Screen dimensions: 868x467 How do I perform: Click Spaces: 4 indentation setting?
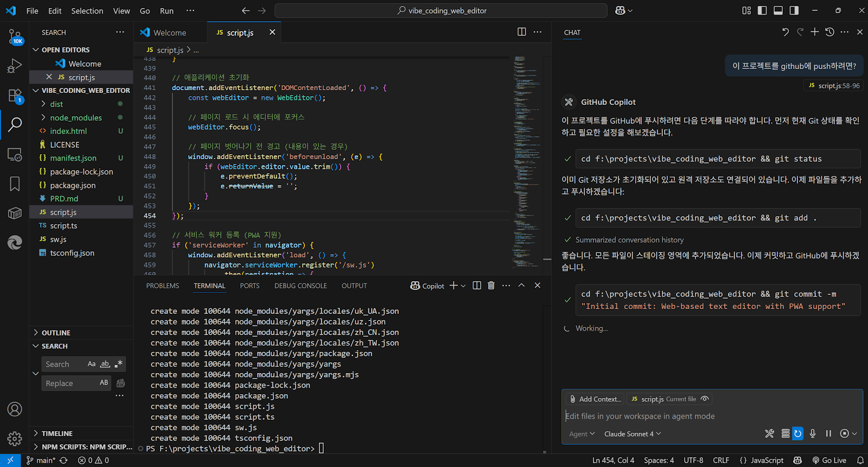coord(659,460)
